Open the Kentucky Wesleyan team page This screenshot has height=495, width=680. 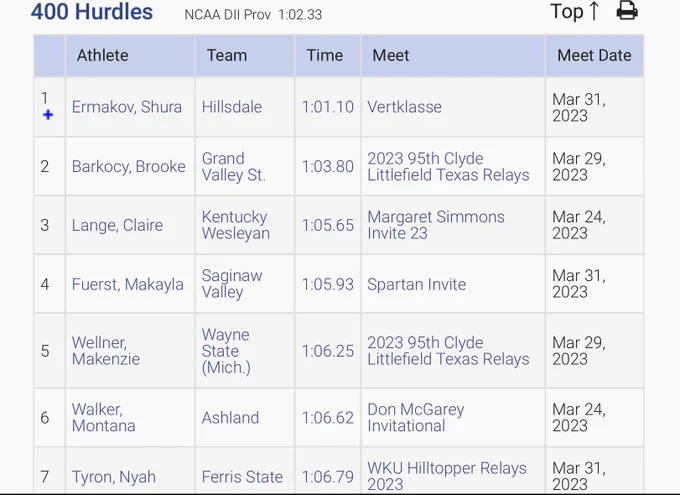[236, 225]
